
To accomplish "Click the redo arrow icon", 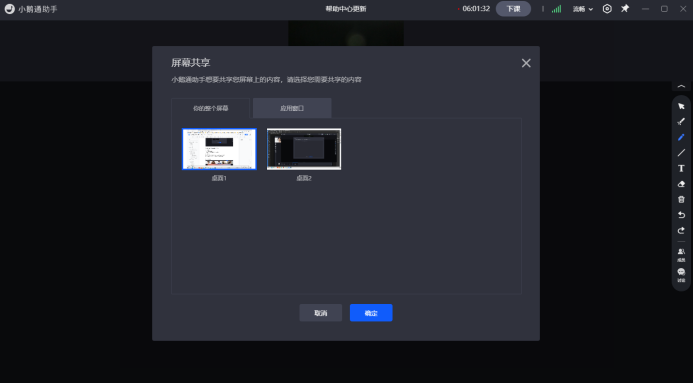I will [x=681, y=231].
